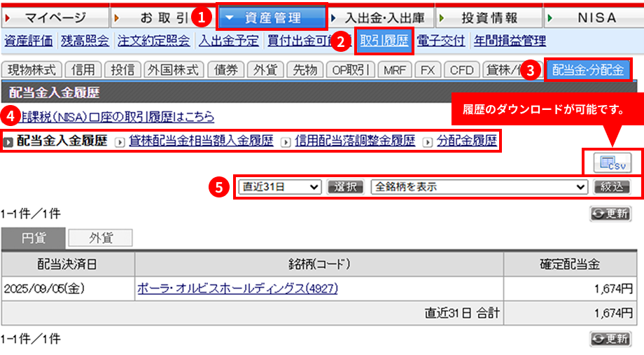Go to 取引履歴 submenu link
This screenshot has height=355, width=644.
pos(384,41)
